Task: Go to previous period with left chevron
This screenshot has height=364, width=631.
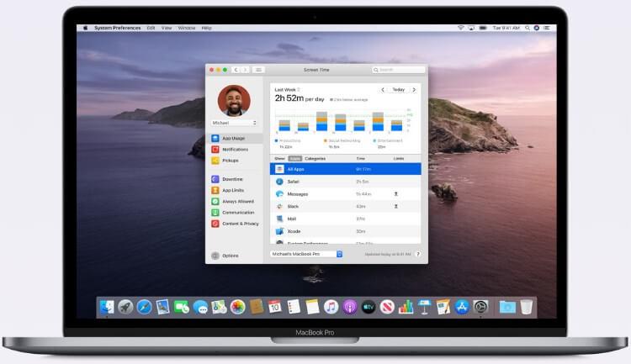Action: [x=383, y=90]
